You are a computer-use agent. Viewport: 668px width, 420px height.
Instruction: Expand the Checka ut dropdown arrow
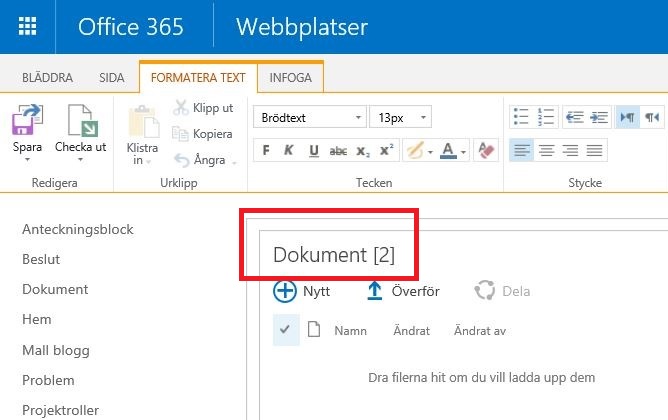81,160
